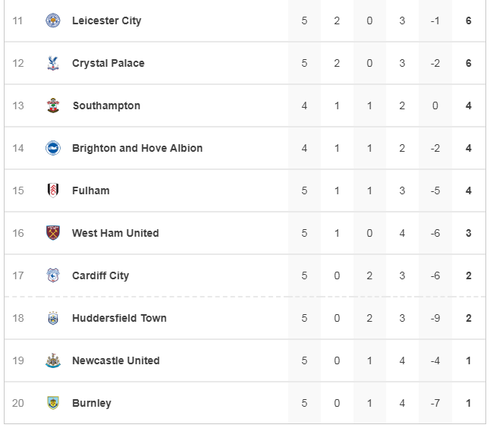Click the Brighton and Hove Albion logo

53,148
